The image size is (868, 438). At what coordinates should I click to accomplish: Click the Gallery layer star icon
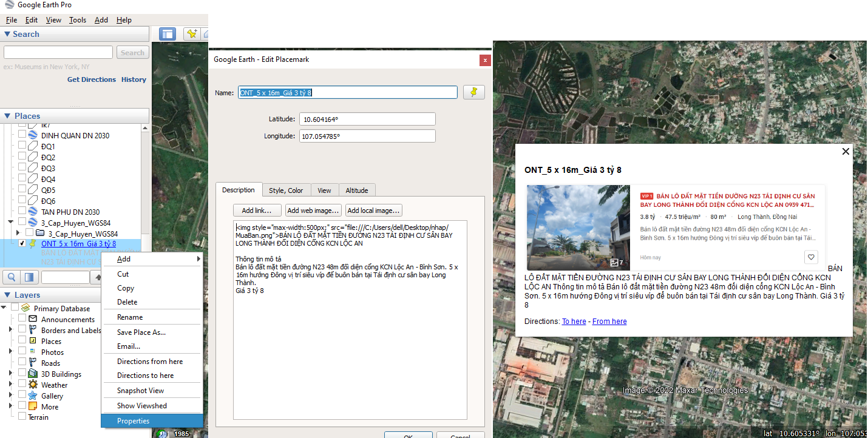(33, 396)
